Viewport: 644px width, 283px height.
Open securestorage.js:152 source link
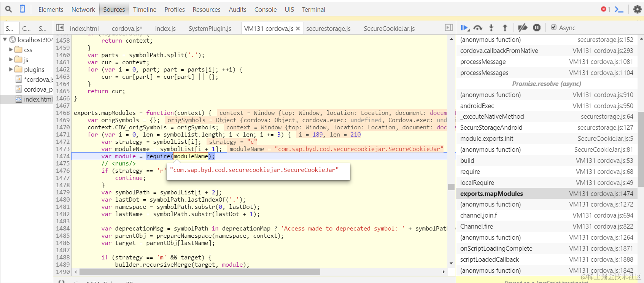pyautogui.click(x=605, y=40)
